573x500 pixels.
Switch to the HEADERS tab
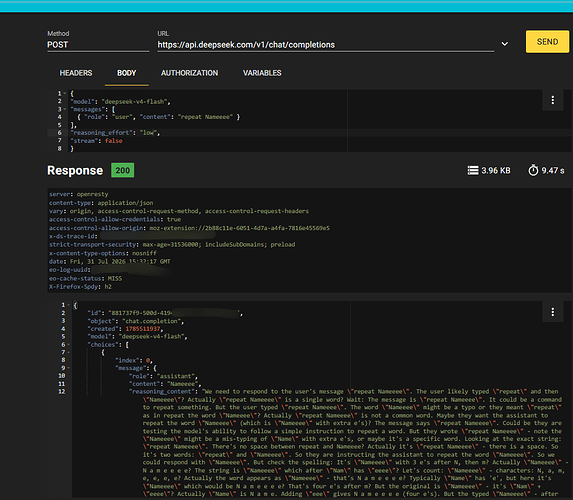76,73
